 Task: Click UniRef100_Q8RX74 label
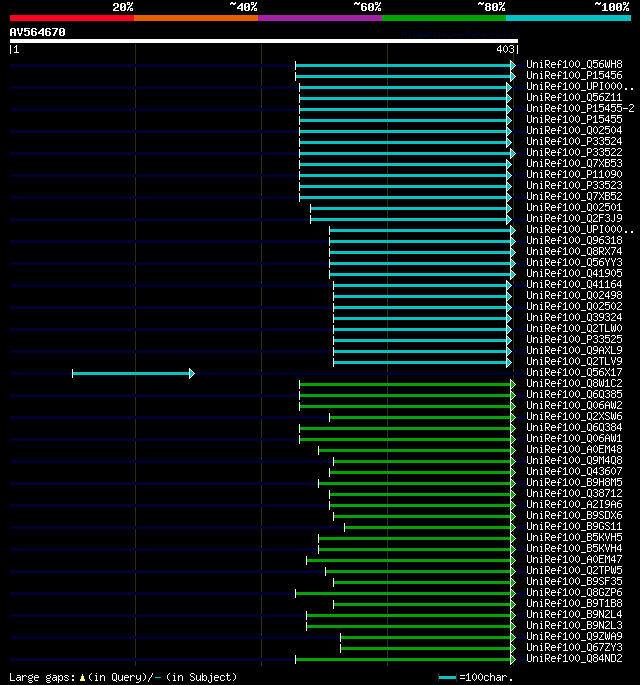pos(574,251)
